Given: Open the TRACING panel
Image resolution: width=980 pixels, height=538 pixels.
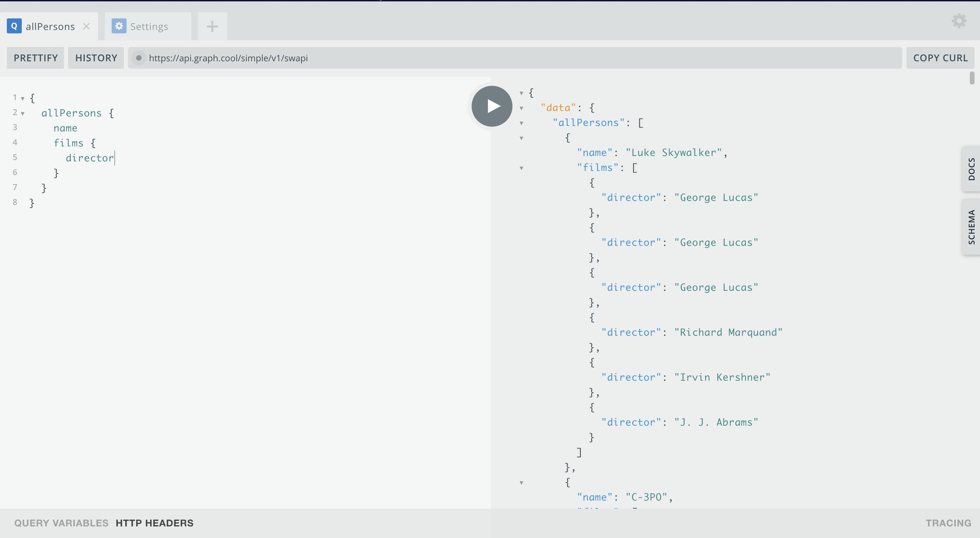Looking at the screenshot, I should (948, 523).
